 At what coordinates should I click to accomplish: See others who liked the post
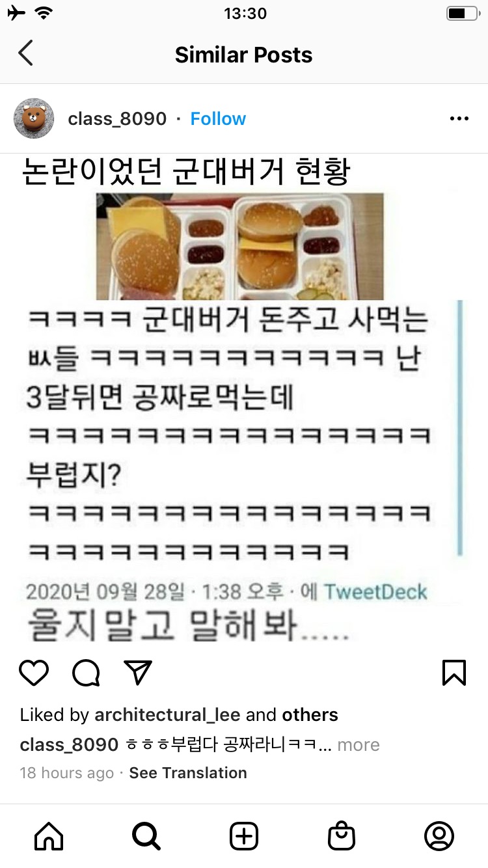pos(310,714)
